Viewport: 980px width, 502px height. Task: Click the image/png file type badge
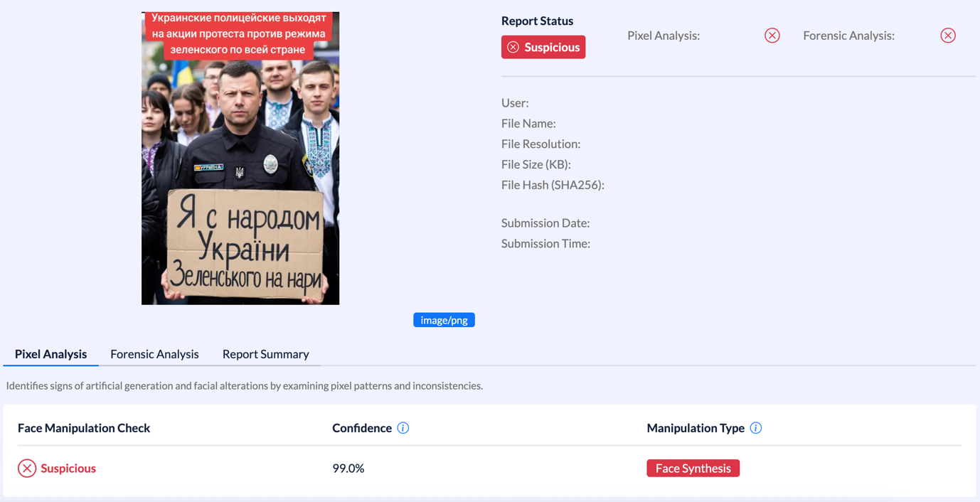[x=444, y=320]
